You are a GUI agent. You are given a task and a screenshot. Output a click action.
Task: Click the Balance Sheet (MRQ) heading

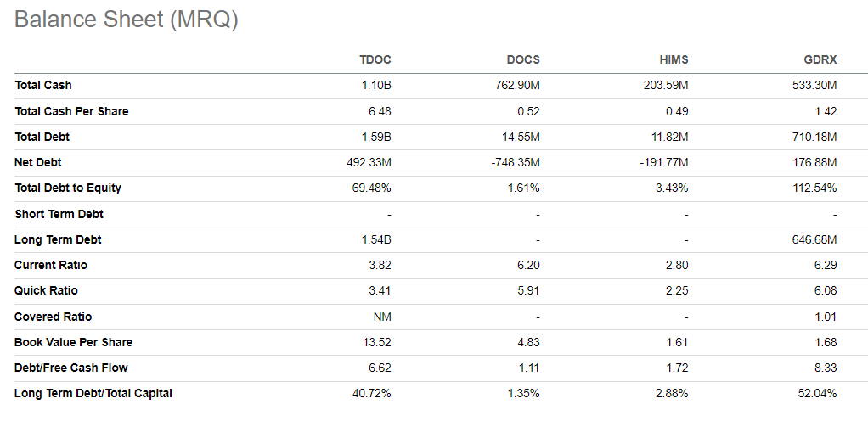coord(127,20)
